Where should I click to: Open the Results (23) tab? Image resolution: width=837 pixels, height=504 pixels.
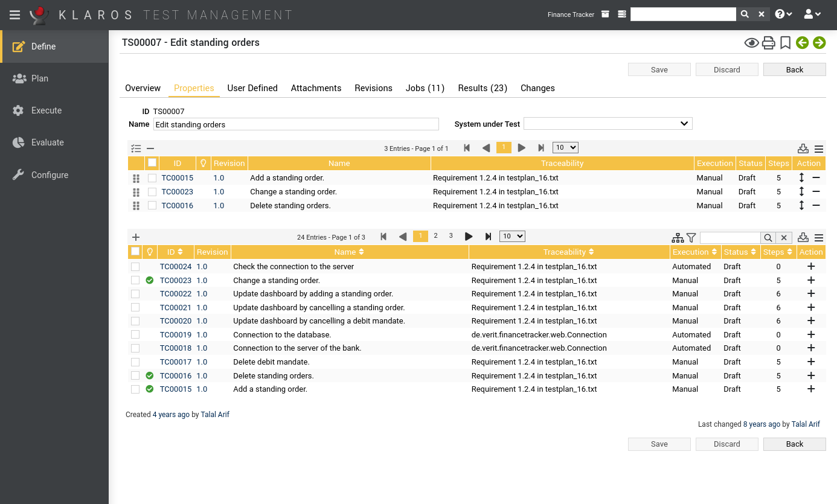pos(482,88)
